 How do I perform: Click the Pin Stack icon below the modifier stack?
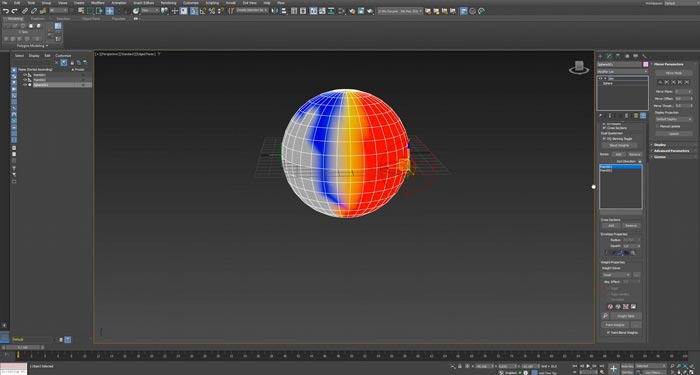600,115
